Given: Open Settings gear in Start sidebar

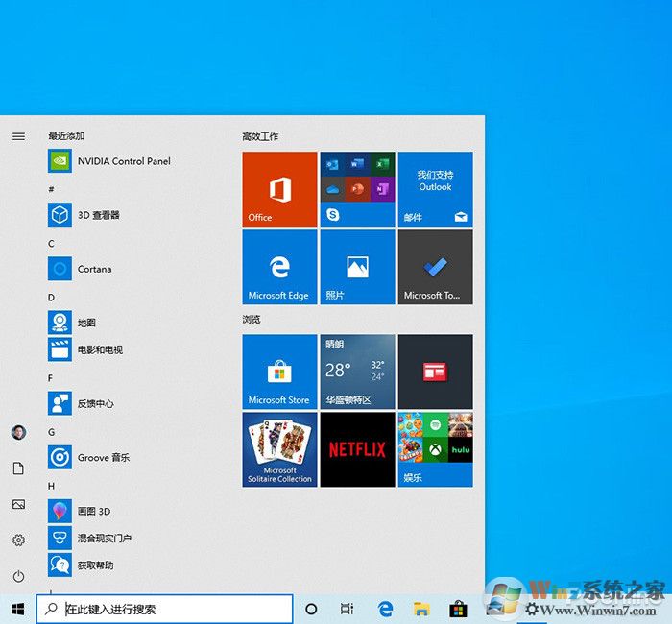Looking at the screenshot, I should tap(18, 540).
